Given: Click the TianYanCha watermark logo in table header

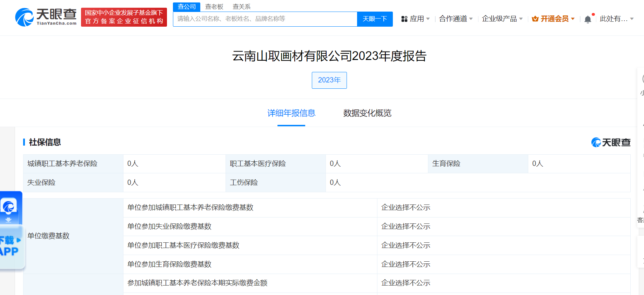Looking at the screenshot, I should [x=611, y=142].
